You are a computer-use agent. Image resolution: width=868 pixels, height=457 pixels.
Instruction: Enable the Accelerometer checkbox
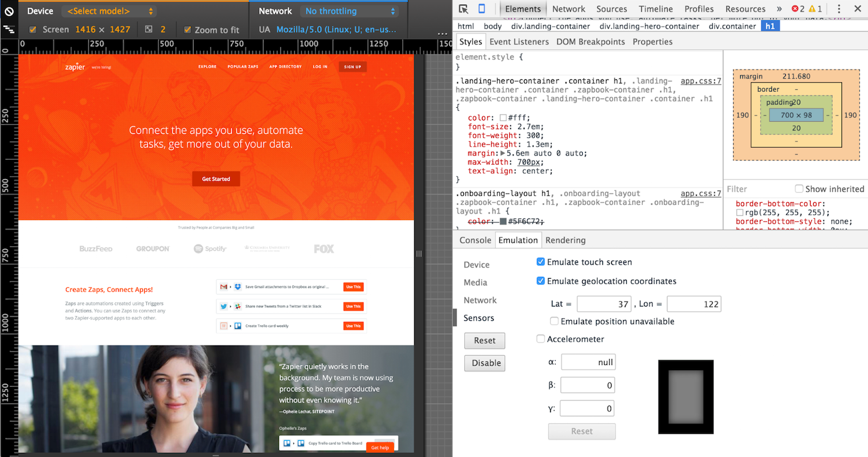tap(540, 339)
